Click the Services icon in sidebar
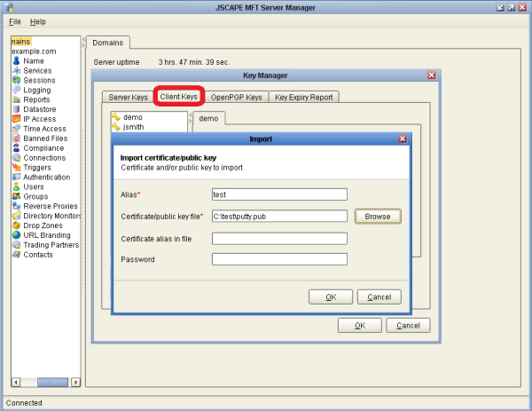Screen dimensions: 532x411 click(x=16, y=70)
